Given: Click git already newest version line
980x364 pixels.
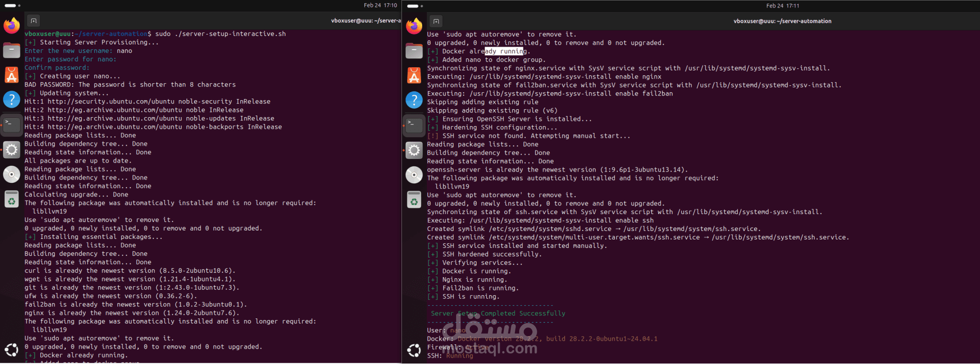Looking at the screenshot, I should 132,288.
